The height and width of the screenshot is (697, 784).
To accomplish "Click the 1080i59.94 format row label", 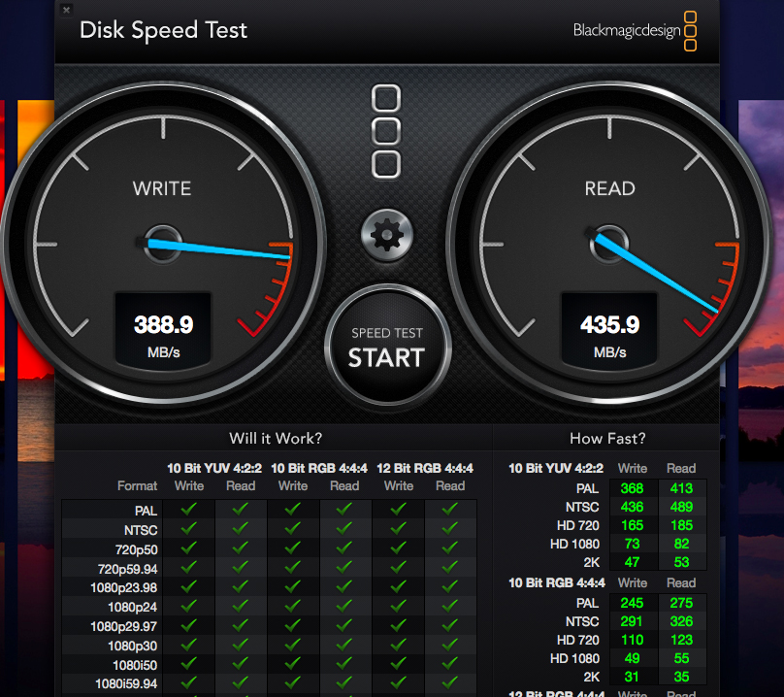I will point(126,684).
